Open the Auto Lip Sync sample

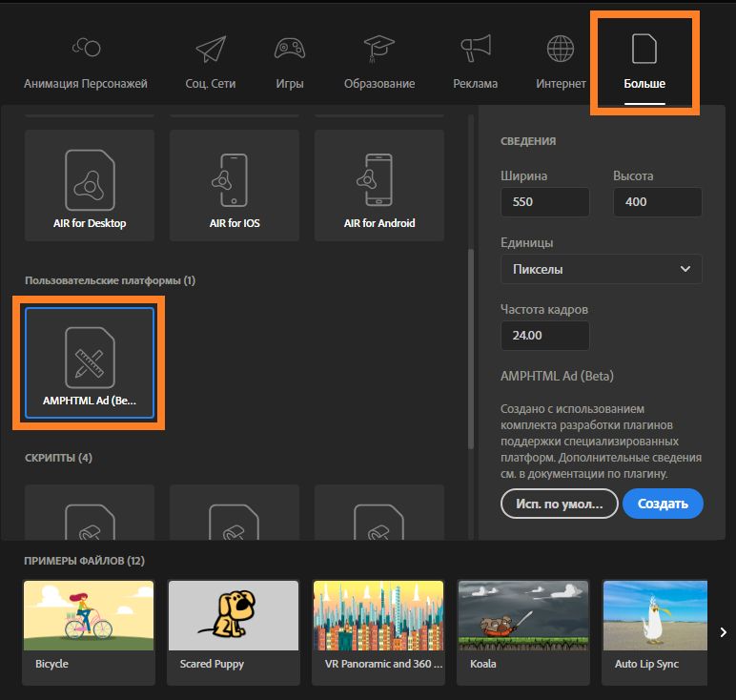(655, 632)
